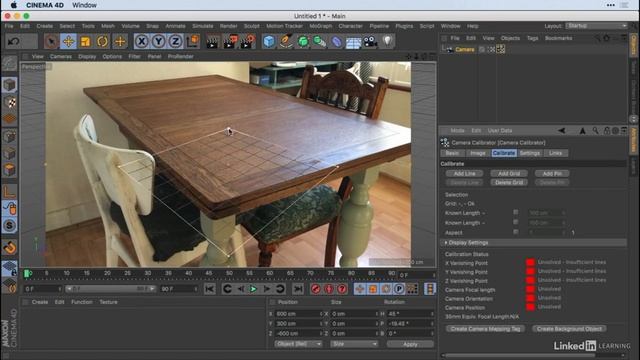Click the Position X input field
Image resolution: width=640 pixels, height=360 pixels.
[x=298, y=314]
